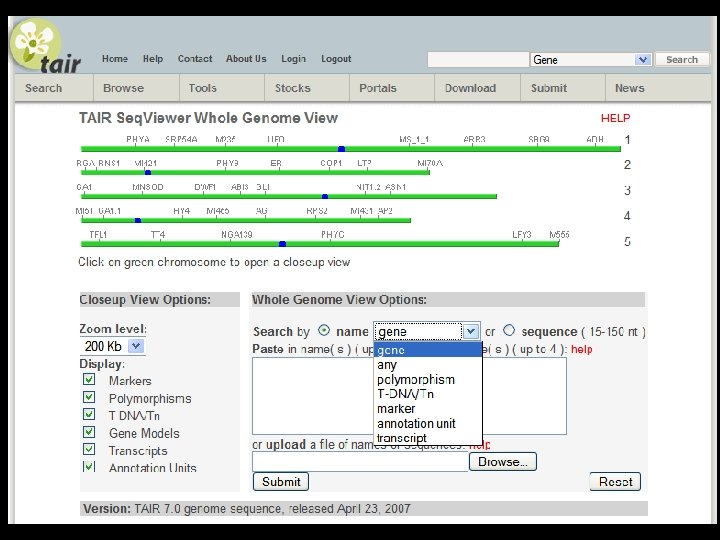The image size is (720, 540).
Task: Click the ADH marker label
Action: pyautogui.click(x=595, y=139)
